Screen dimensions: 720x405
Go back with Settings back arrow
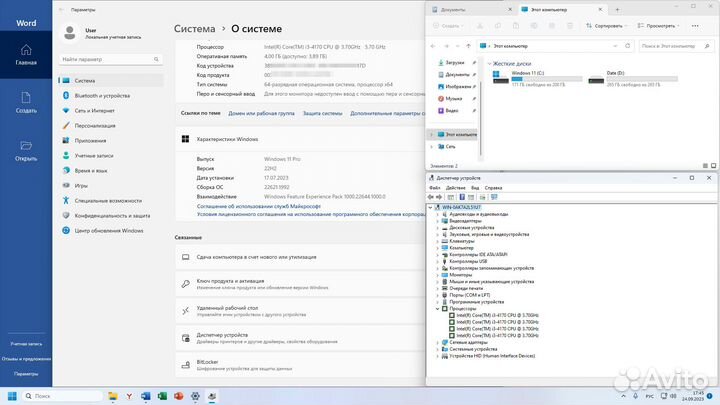tap(62, 10)
